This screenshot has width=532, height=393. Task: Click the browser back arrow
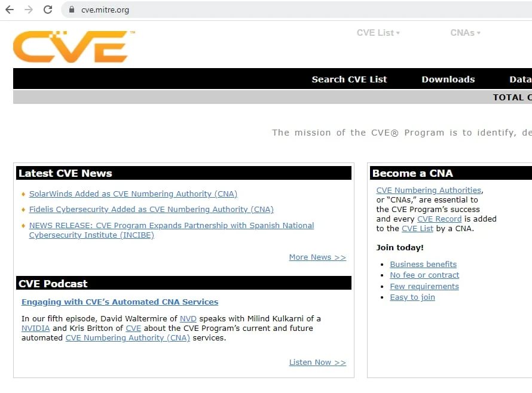pos(10,10)
